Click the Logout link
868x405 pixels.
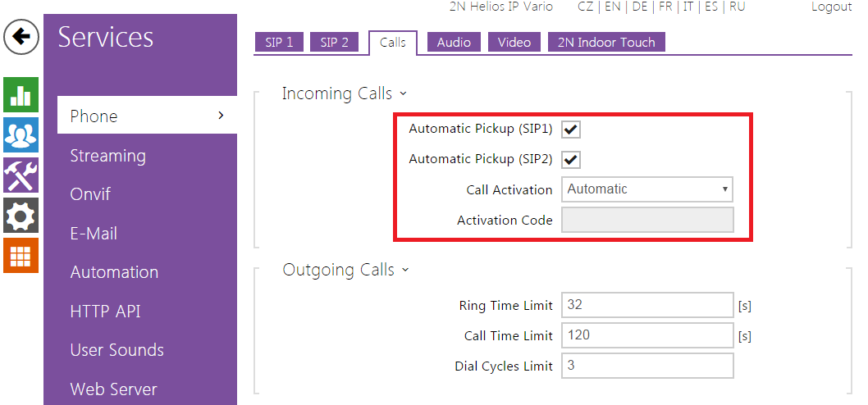pos(831,7)
